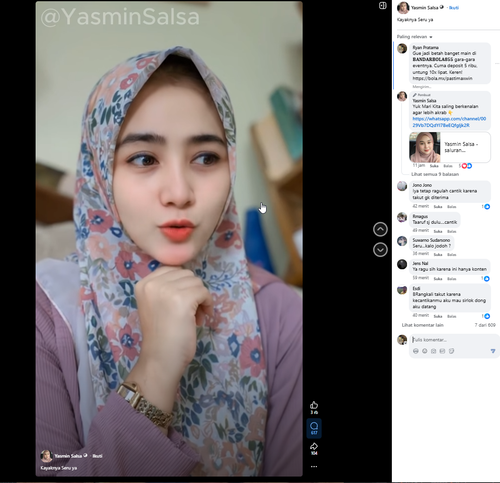Click the Ryan Pratama commenter name
The image size is (500, 483).
425,47
